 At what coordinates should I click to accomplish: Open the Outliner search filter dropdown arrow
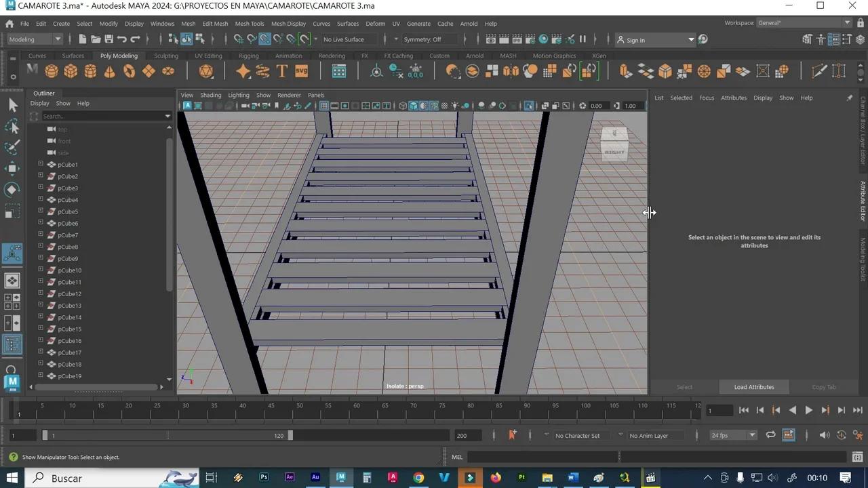[167, 116]
